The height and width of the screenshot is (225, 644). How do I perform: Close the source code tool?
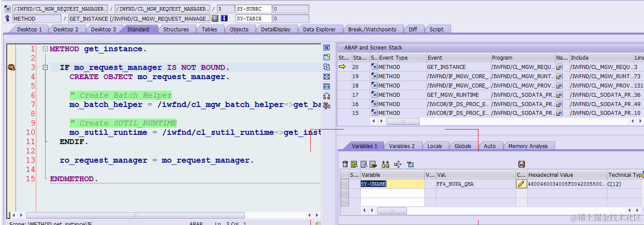click(327, 48)
